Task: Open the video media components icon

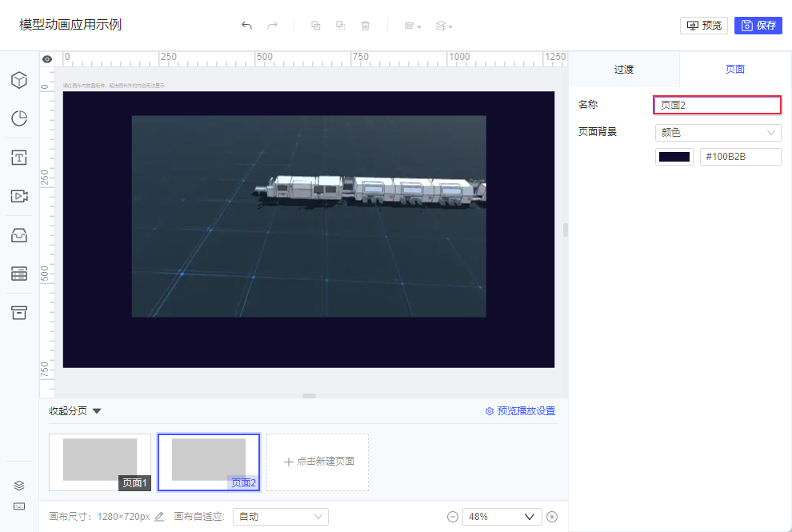Action: tap(19, 196)
